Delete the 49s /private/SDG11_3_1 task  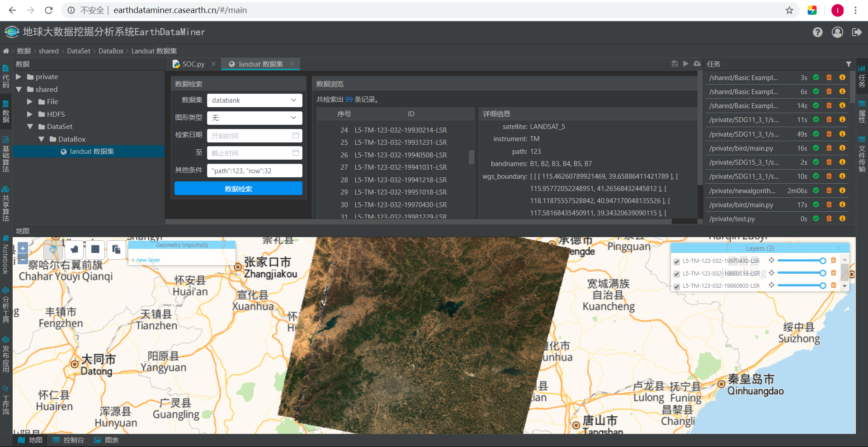tap(829, 134)
